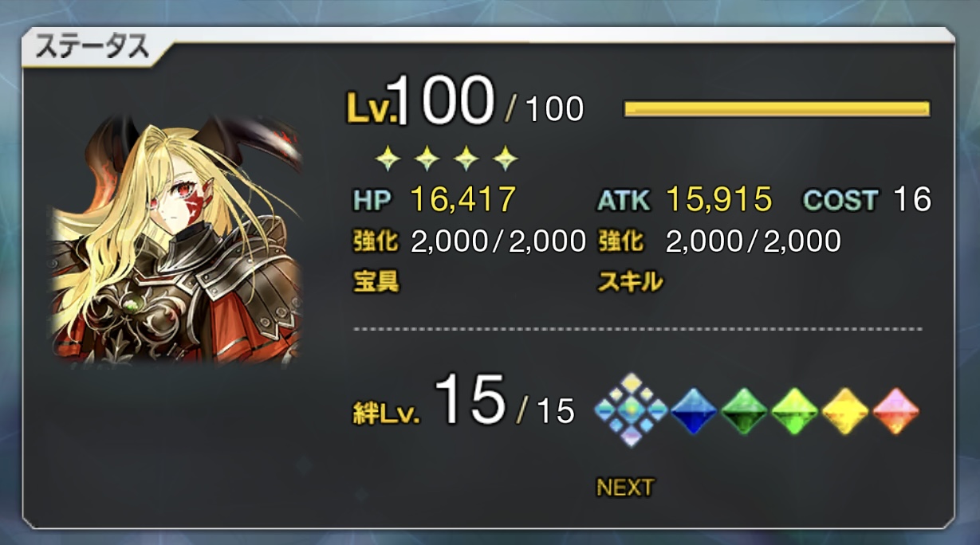Screen dimensions: 980x545
Task: Click the 絆Lv. 15 bond level
Action: [x=462, y=402]
